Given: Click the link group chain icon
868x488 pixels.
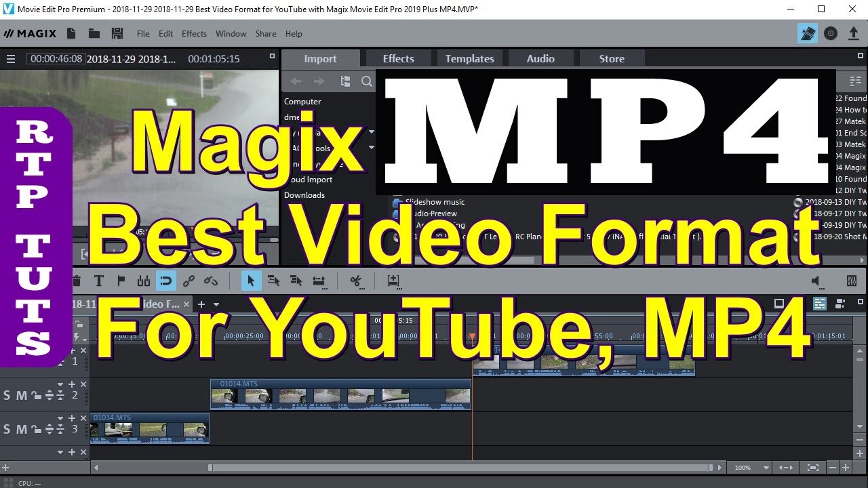Looking at the screenshot, I should 189,281.
